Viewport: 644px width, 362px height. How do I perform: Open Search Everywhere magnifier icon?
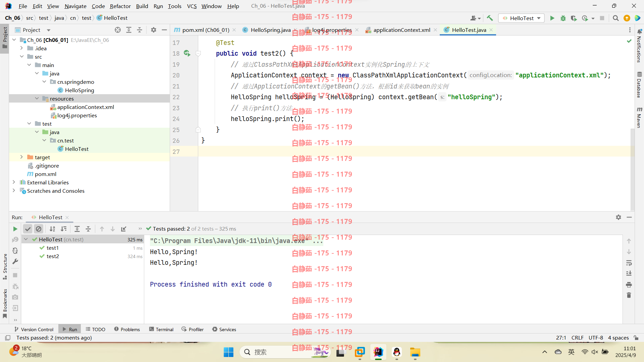click(x=615, y=18)
